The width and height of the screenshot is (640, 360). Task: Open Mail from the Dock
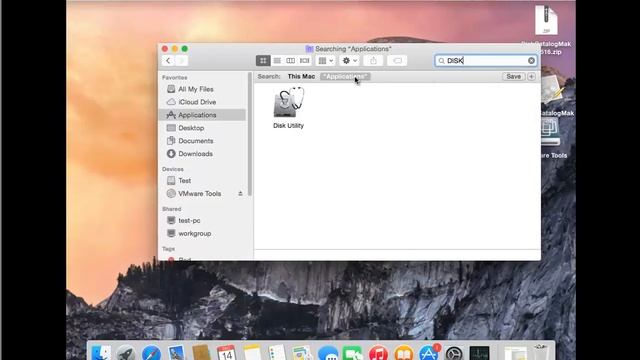(x=176, y=353)
